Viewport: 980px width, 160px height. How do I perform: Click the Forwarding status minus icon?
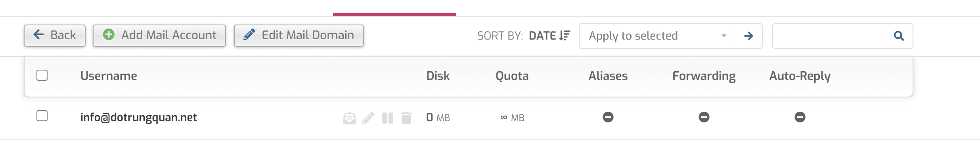(704, 117)
